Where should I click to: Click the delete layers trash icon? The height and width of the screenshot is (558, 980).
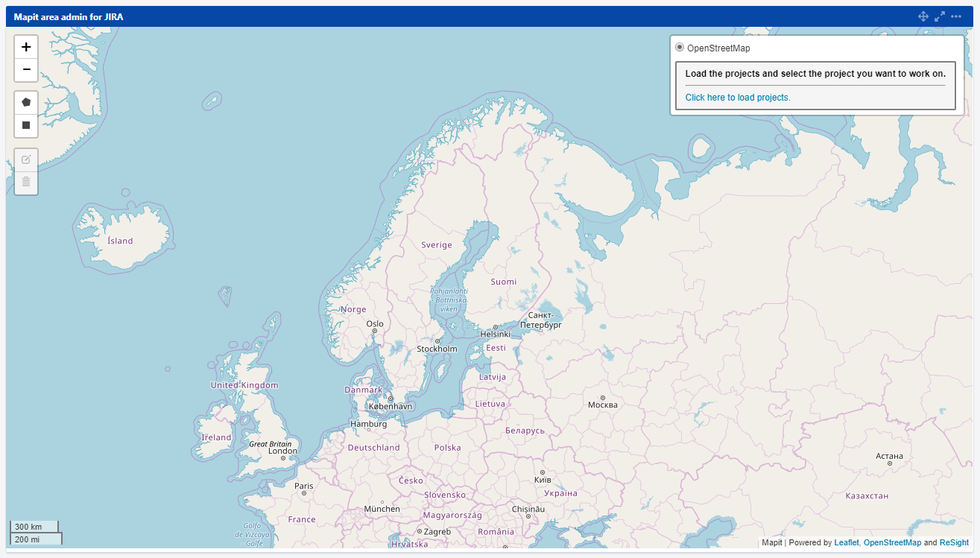click(x=26, y=182)
